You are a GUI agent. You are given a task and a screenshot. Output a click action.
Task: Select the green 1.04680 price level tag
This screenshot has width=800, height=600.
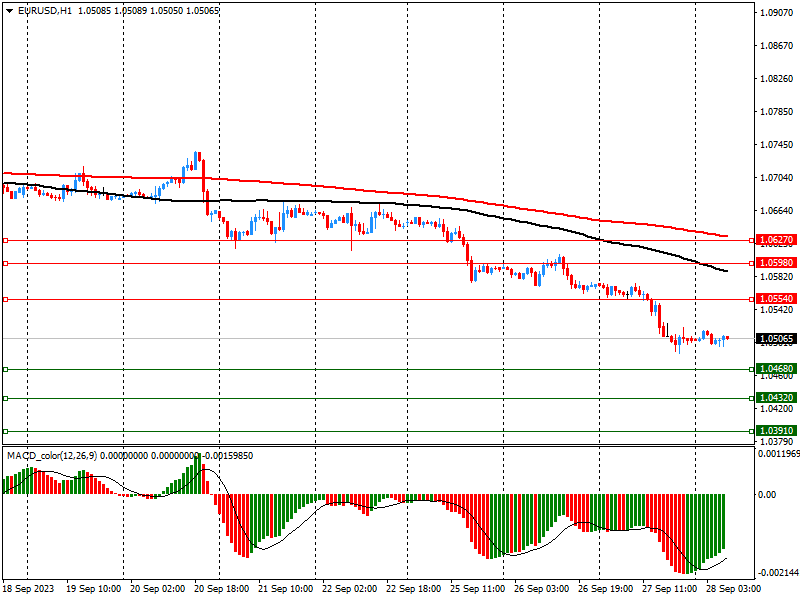tap(776, 369)
